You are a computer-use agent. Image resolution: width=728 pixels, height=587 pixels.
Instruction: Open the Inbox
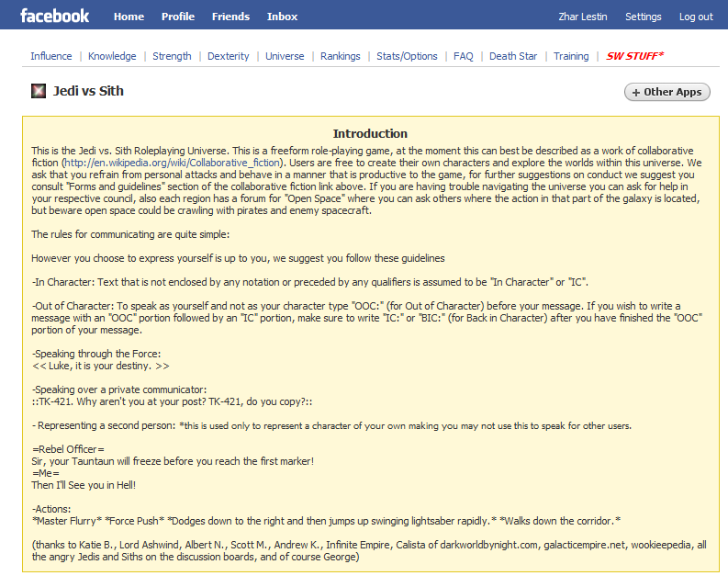click(x=282, y=17)
